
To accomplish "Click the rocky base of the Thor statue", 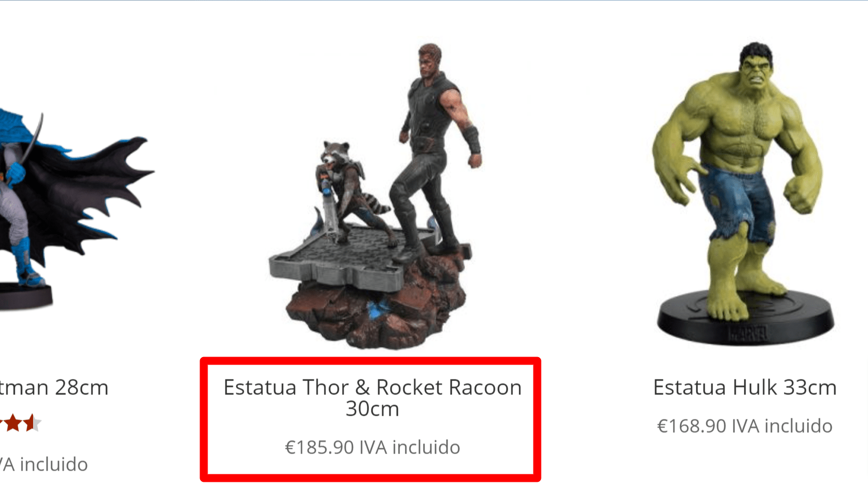I will 373,309.
